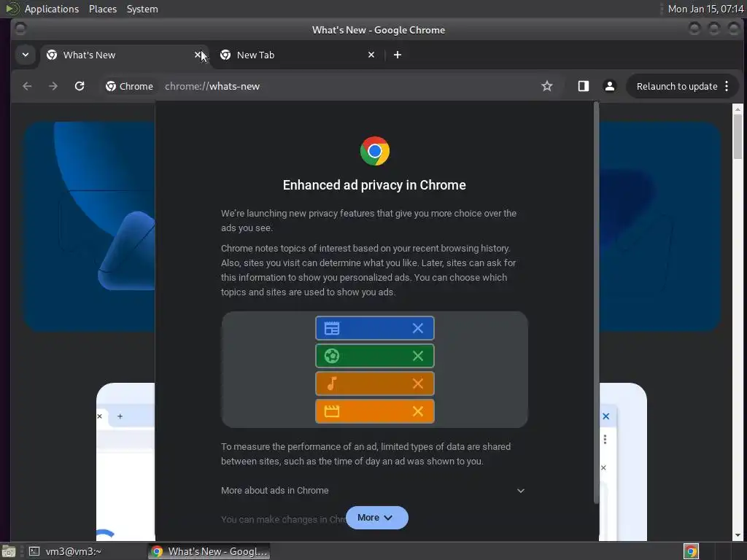Screen dimensions: 747x560
Task: Expand More about ads in Chrome
Action: 374,491
